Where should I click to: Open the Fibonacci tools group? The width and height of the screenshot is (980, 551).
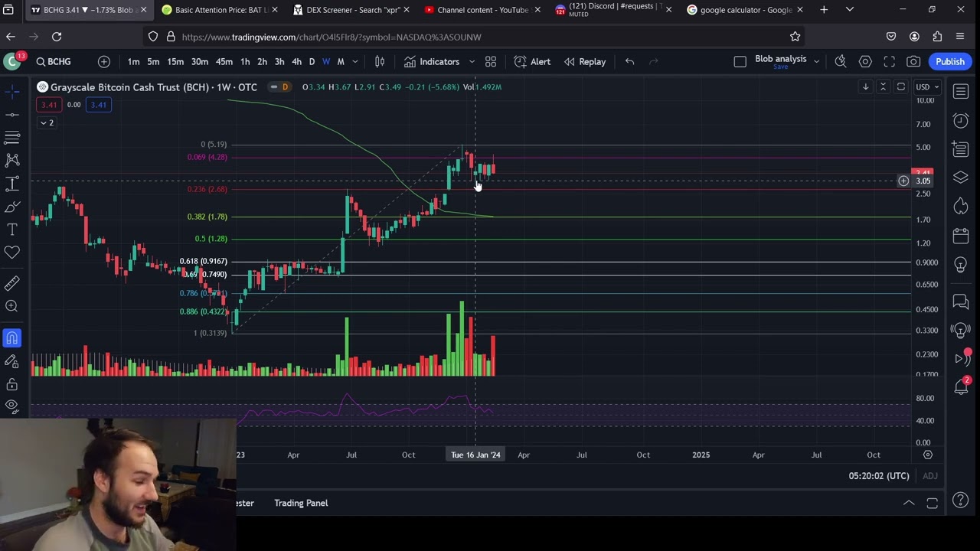coord(12,138)
